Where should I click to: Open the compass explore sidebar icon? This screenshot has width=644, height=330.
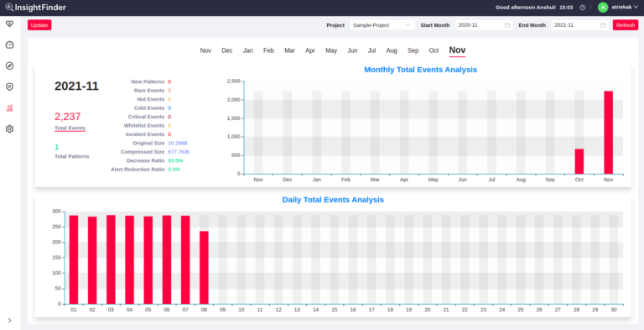point(9,65)
